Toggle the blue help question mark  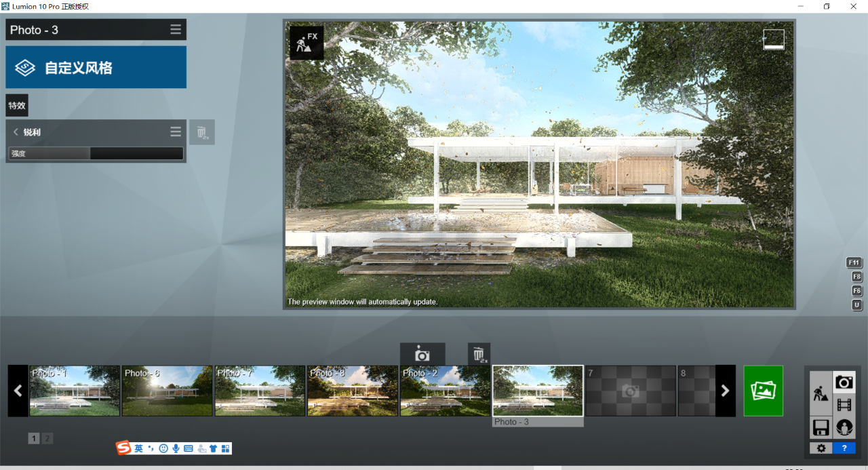(x=844, y=448)
